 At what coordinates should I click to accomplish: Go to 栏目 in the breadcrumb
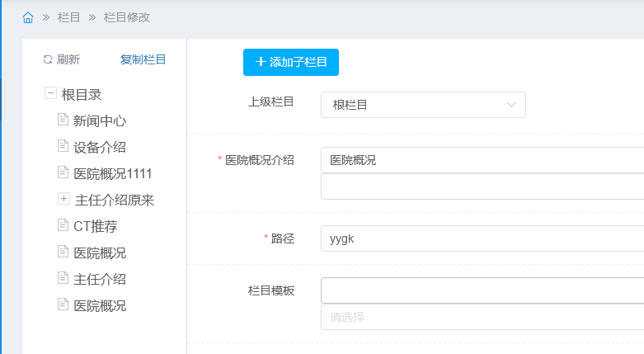pyautogui.click(x=69, y=17)
